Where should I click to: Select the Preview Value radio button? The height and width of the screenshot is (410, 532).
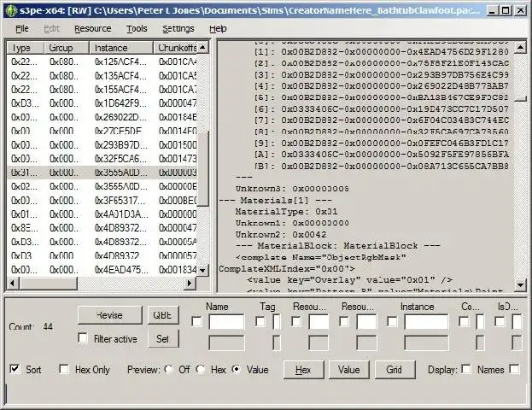coord(237,369)
